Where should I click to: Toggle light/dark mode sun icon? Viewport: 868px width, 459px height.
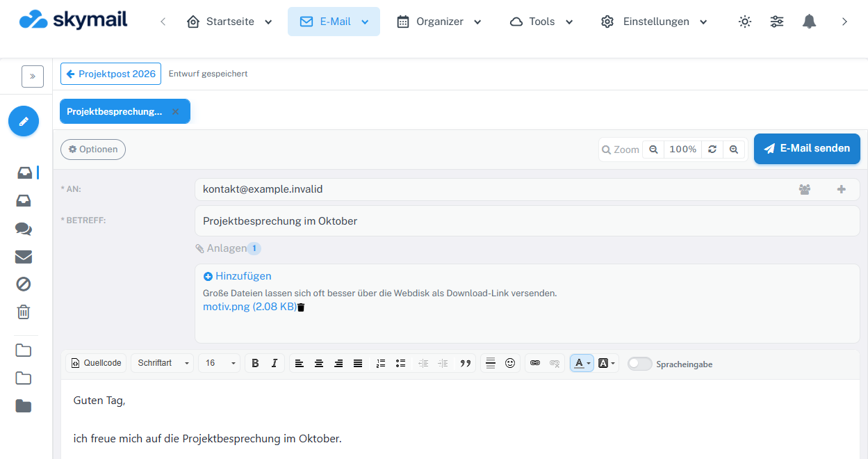click(x=745, y=22)
